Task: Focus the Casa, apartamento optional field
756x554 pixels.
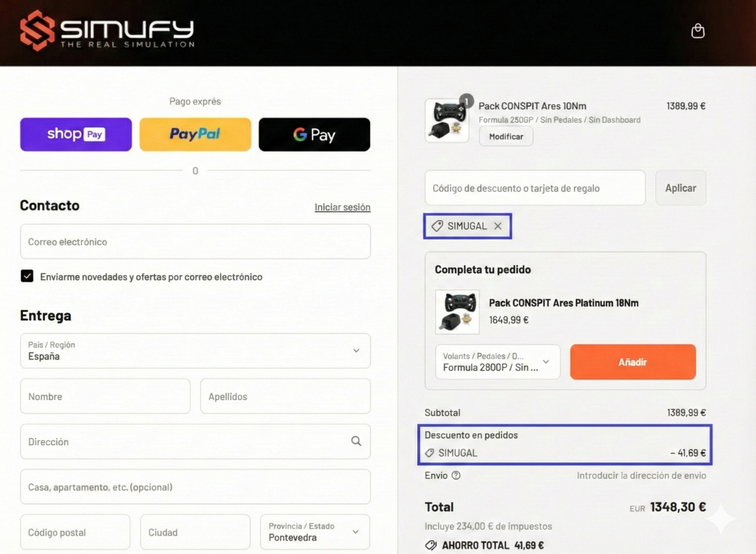Action: pyautogui.click(x=195, y=487)
